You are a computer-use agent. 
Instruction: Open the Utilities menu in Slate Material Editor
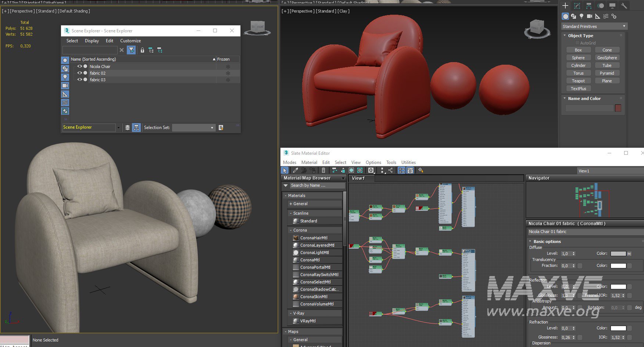(x=408, y=162)
